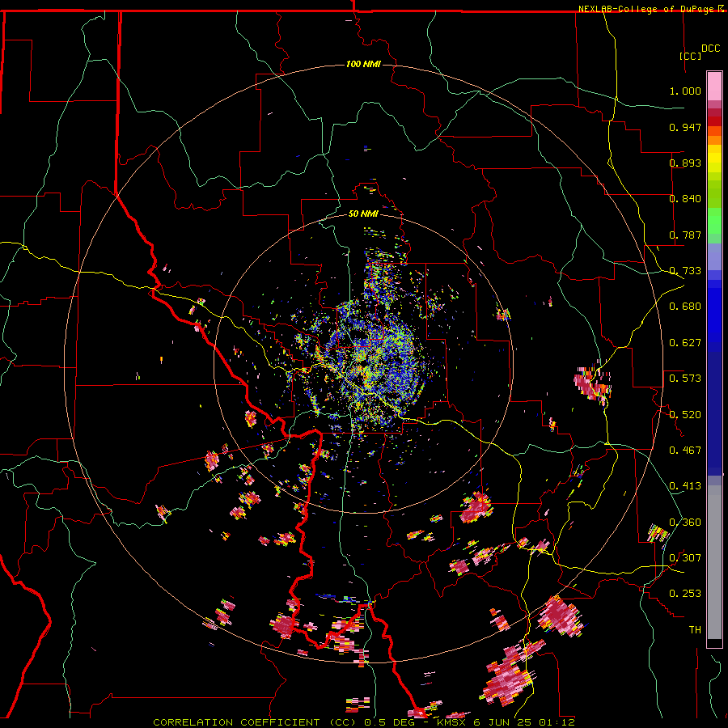Viewport: 728px width, 728px height.
Task: Click the 50 NMI range ring label
Action: point(363,214)
